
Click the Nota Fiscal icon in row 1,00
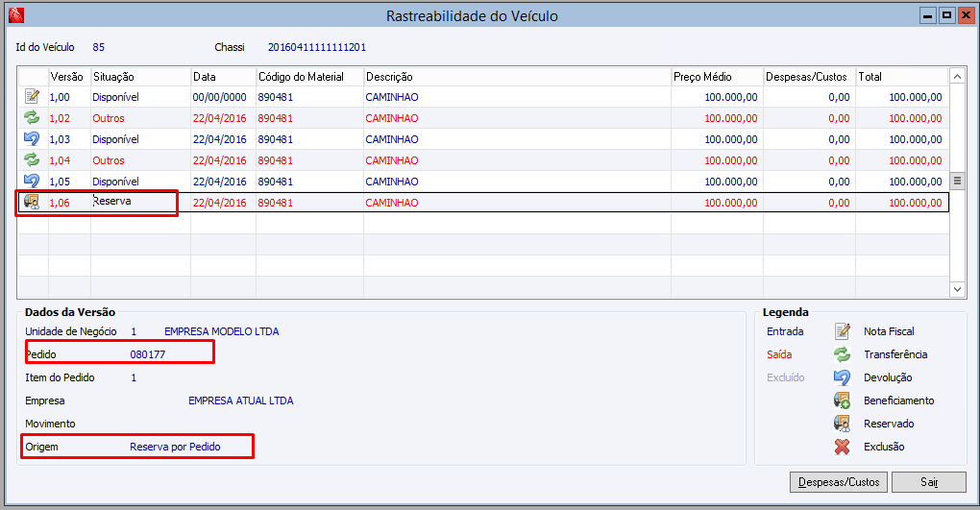click(32, 96)
